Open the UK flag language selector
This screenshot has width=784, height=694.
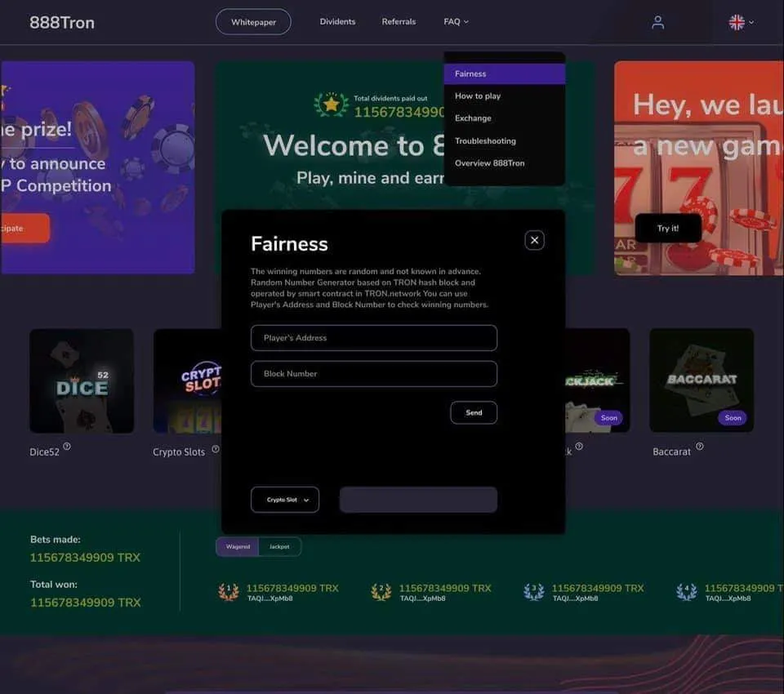click(741, 22)
